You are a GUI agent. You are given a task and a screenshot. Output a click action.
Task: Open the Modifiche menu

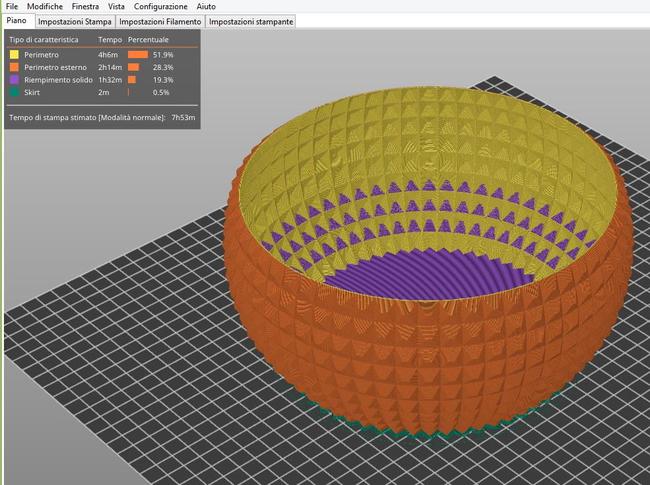click(44, 6)
